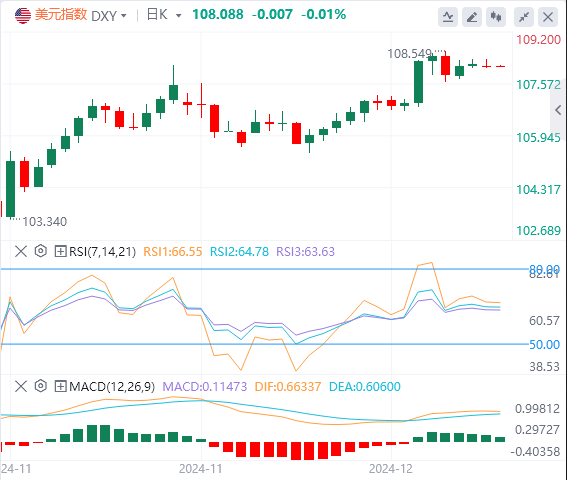Screen dimensions: 567x480
Task: Click the MACD(12,26,9) indicator label
Action: [112, 387]
